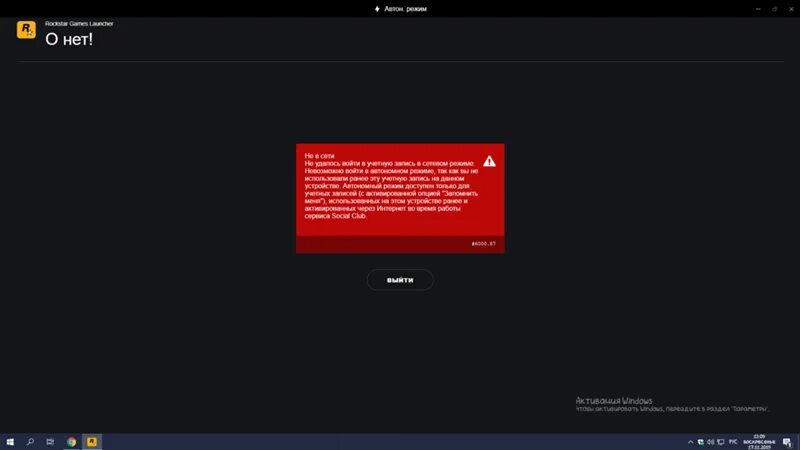Minimize the launcher window

758,9
